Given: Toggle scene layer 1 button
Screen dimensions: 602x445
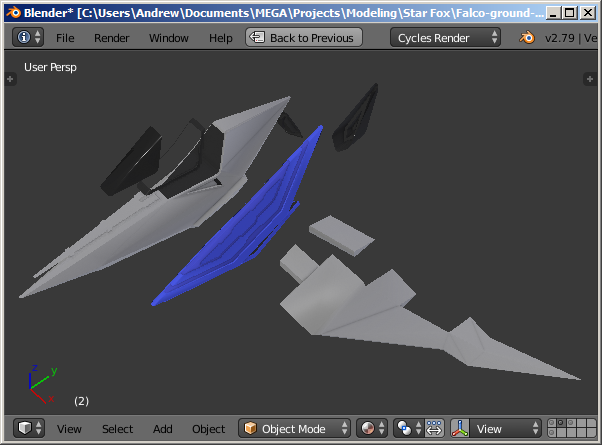Looking at the screenshot, I should click(552, 423).
